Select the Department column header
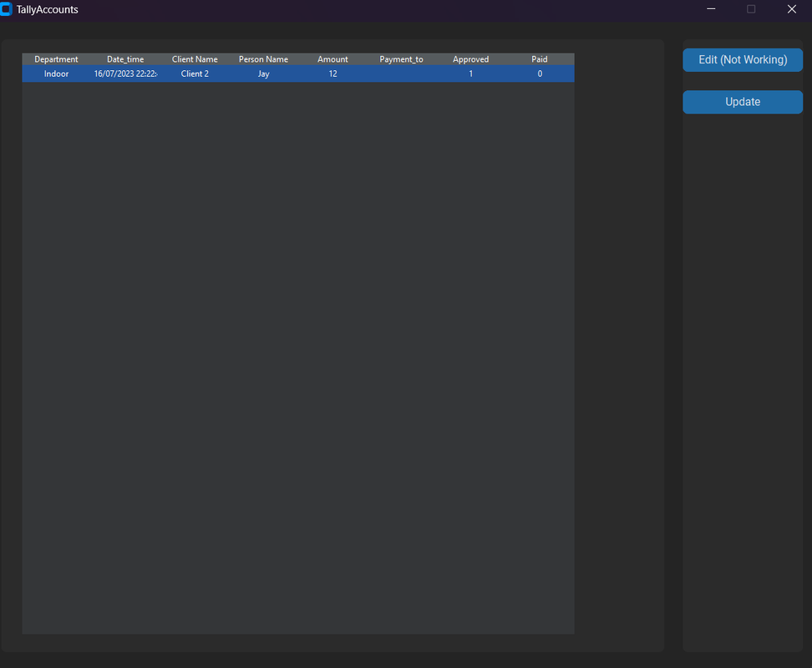The image size is (812, 668). 56,59
